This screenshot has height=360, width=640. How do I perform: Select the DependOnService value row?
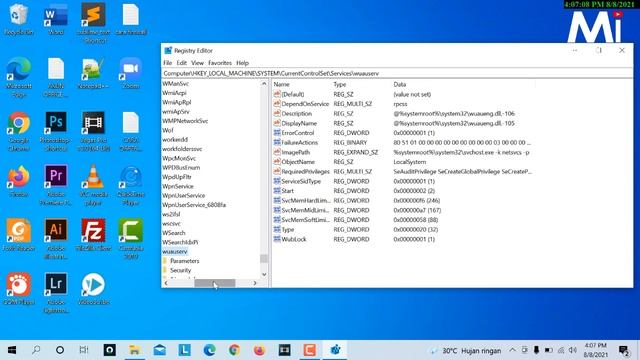coord(403,104)
